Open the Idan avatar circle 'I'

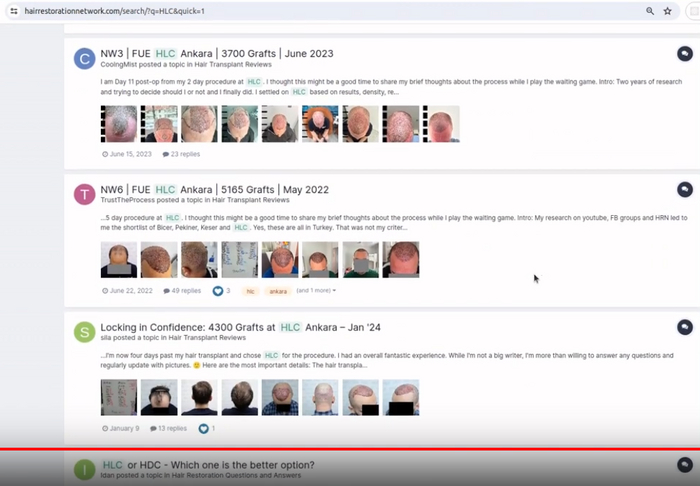click(x=84, y=469)
